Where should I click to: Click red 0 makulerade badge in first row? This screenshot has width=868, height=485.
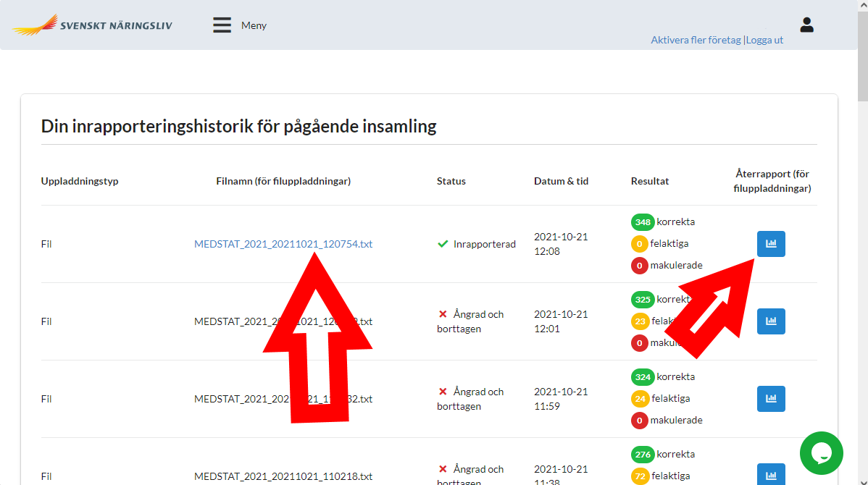click(x=639, y=266)
